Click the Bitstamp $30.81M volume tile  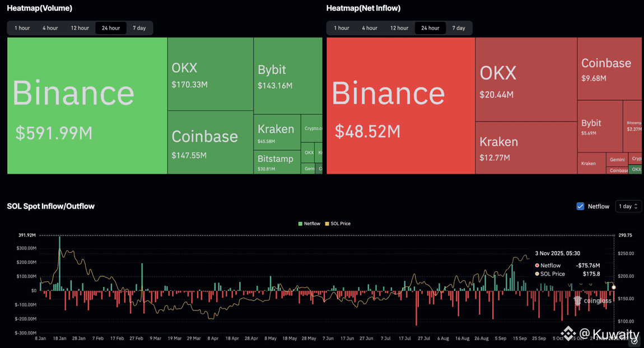point(277,162)
